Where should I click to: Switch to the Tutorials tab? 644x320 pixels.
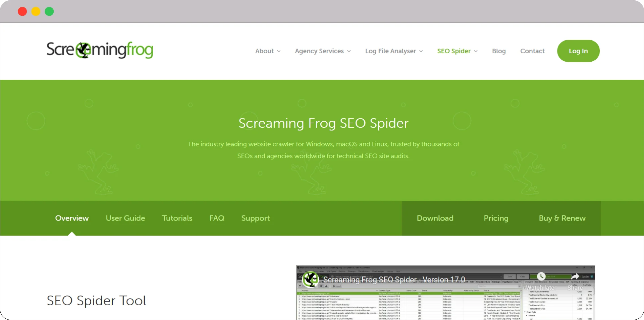pos(177,218)
